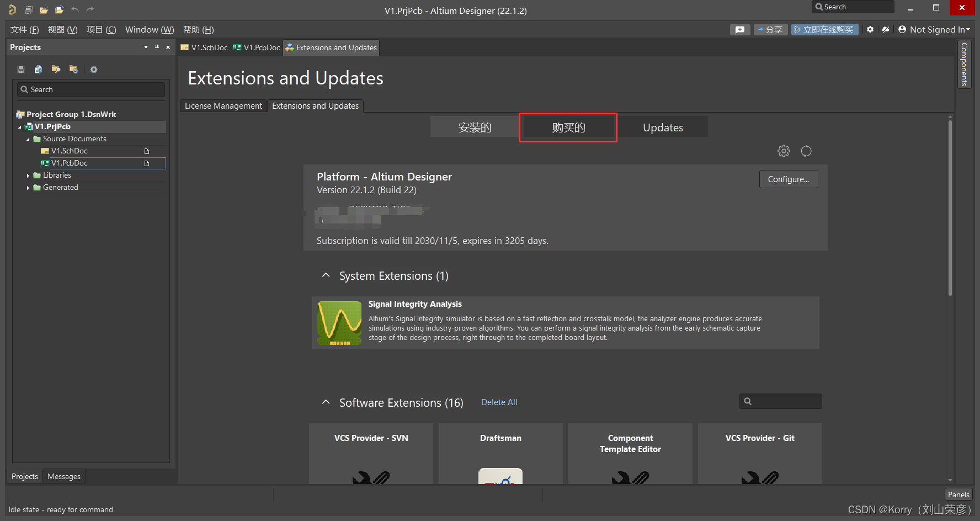Image resolution: width=980 pixels, height=521 pixels.
Task: Click the V1.PcbDoc document status icon
Action: [x=147, y=163]
